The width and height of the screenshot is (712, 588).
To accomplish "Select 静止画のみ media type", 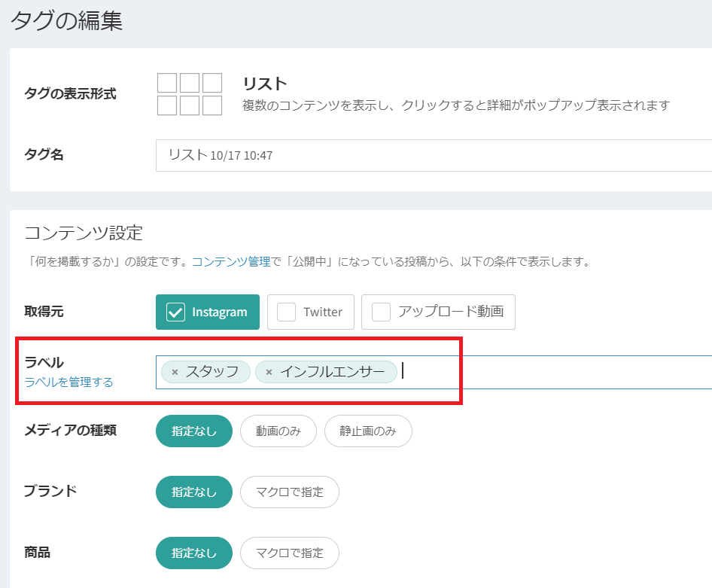I will (368, 431).
